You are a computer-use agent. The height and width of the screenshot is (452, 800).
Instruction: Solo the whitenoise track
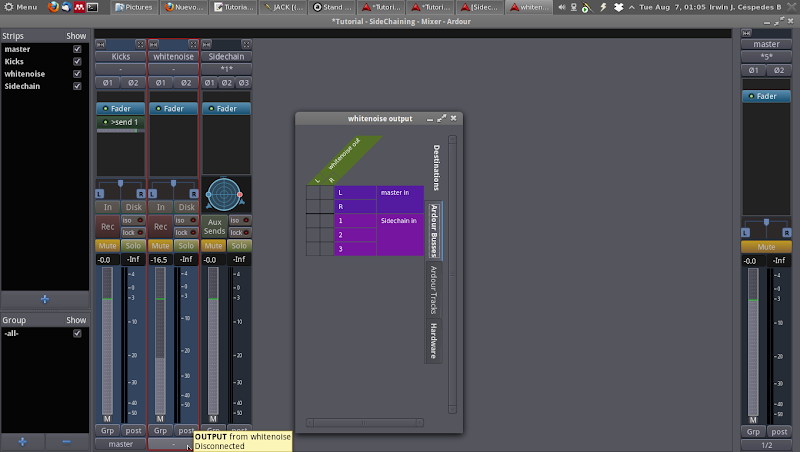point(186,246)
